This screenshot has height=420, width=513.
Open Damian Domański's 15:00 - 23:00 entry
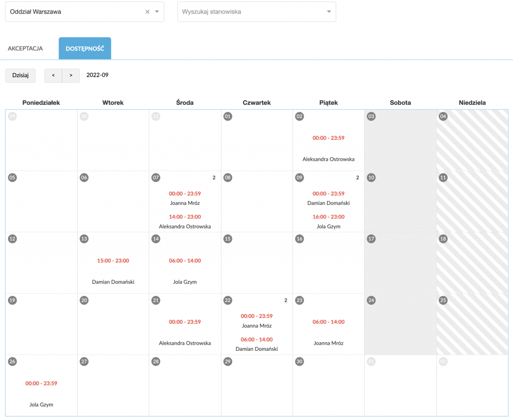pyautogui.click(x=113, y=261)
